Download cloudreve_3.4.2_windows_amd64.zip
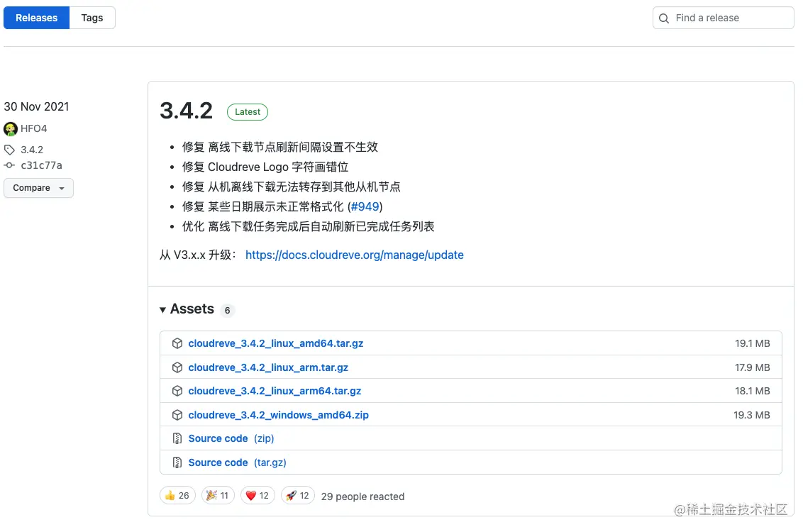803x532 pixels. coord(279,415)
